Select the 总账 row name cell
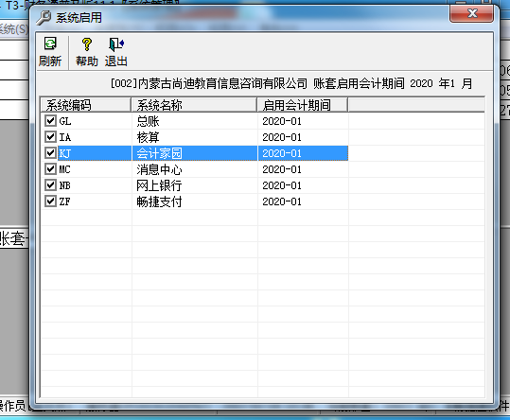Viewport: 510px width, 420px height. (x=195, y=121)
